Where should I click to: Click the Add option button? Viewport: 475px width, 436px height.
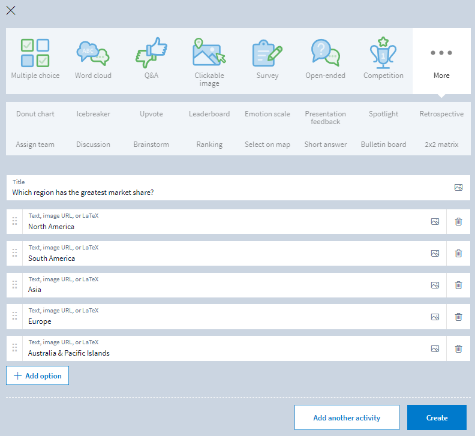click(x=37, y=376)
